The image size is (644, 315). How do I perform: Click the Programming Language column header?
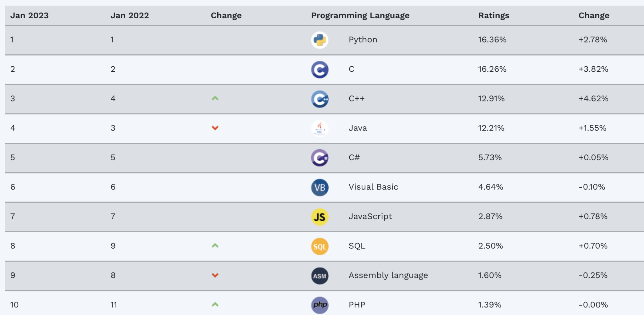pos(360,15)
